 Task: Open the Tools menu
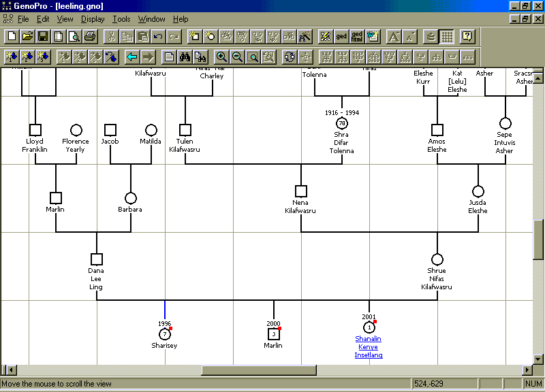pos(121,19)
